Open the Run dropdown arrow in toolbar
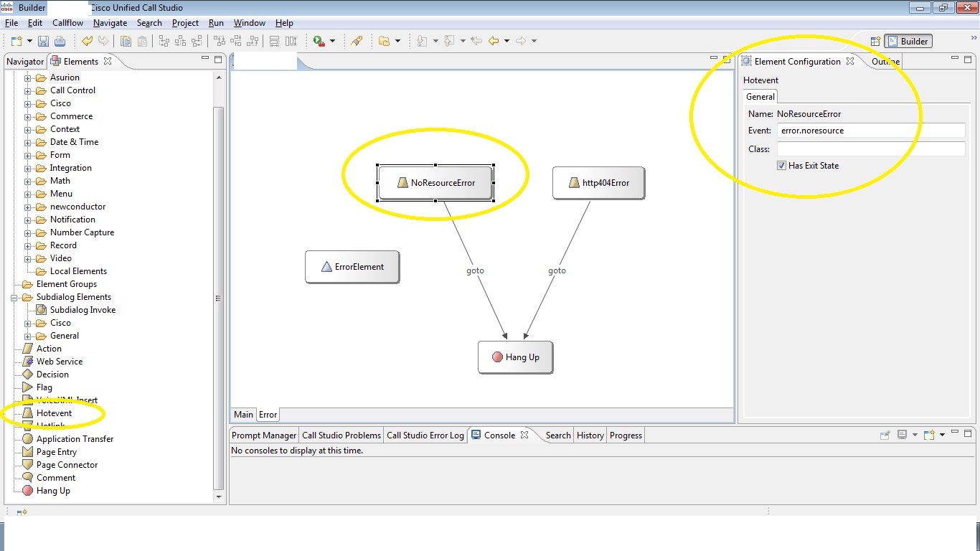This screenshot has width=980, height=551. (332, 41)
